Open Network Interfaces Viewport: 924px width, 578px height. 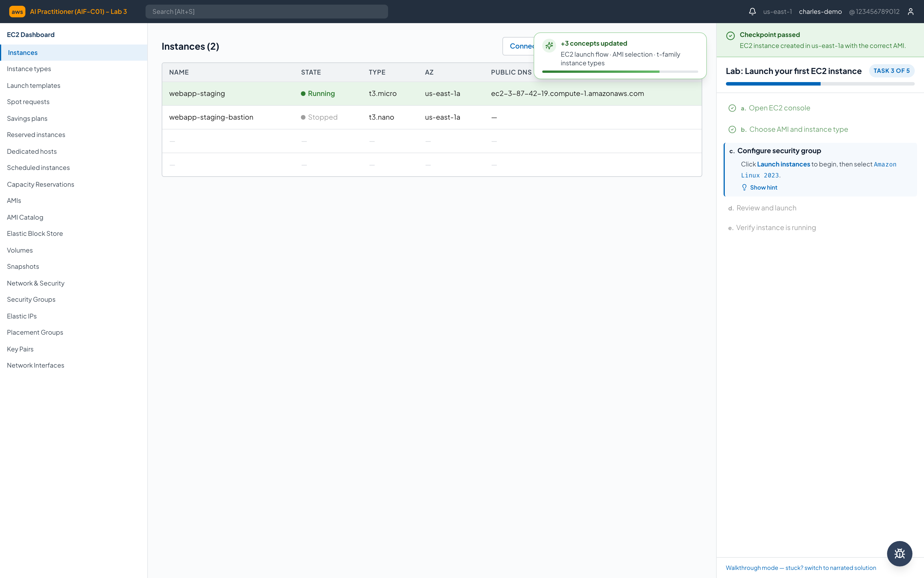point(36,365)
